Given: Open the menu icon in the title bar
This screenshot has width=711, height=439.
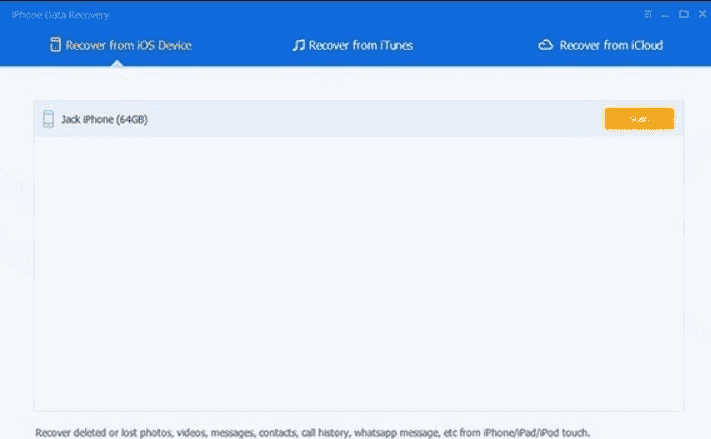Looking at the screenshot, I should point(648,15).
